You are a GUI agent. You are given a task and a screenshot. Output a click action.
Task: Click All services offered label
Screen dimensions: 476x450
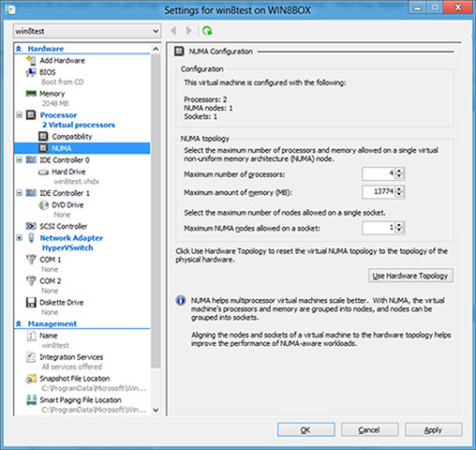click(72, 367)
